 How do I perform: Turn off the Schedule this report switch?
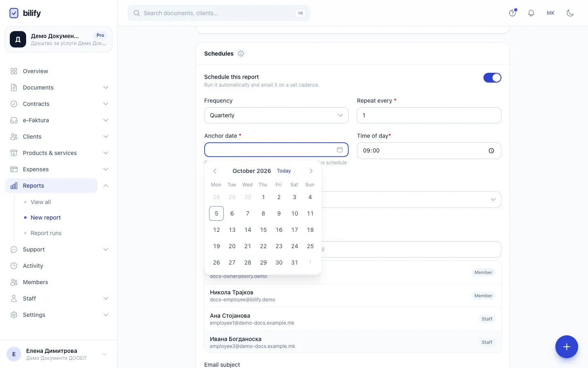[492, 78]
